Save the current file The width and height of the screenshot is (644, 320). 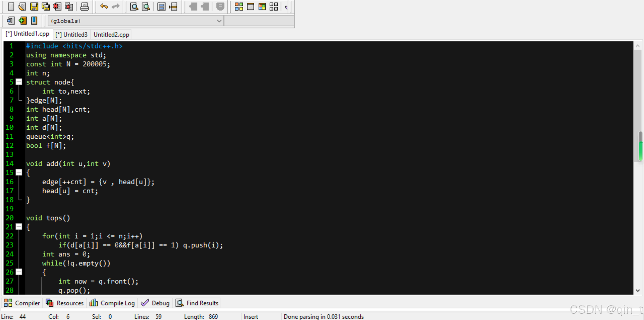click(34, 6)
